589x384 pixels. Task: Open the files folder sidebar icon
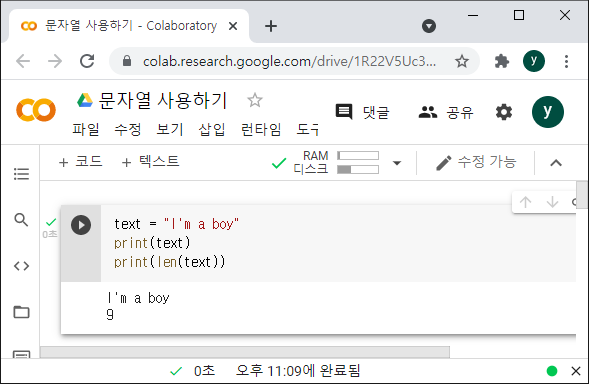pyautogui.click(x=21, y=312)
